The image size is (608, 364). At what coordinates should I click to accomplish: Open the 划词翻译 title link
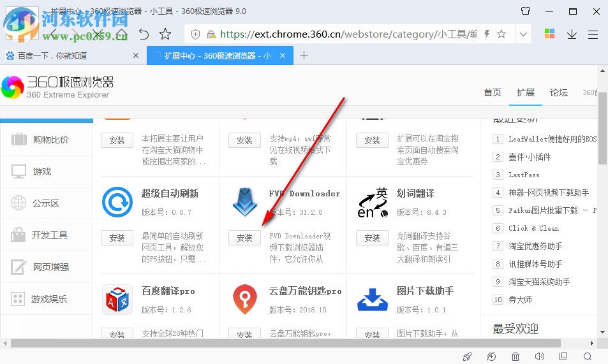pyautogui.click(x=416, y=193)
